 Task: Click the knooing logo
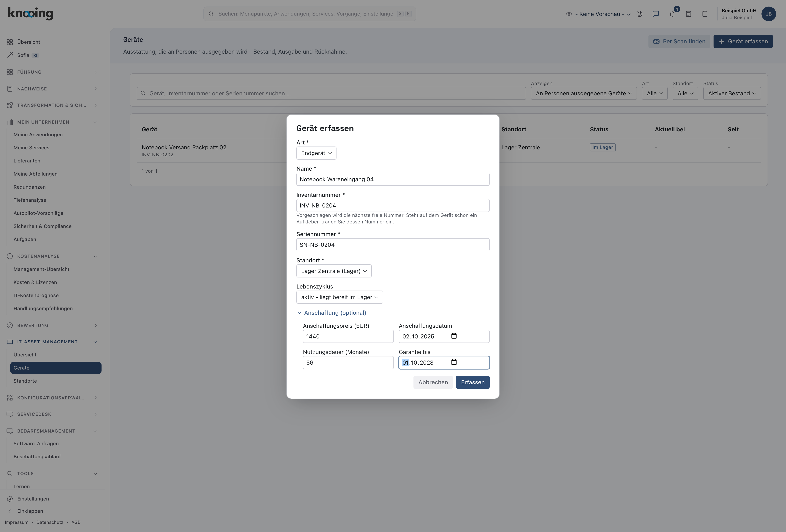tap(30, 14)
